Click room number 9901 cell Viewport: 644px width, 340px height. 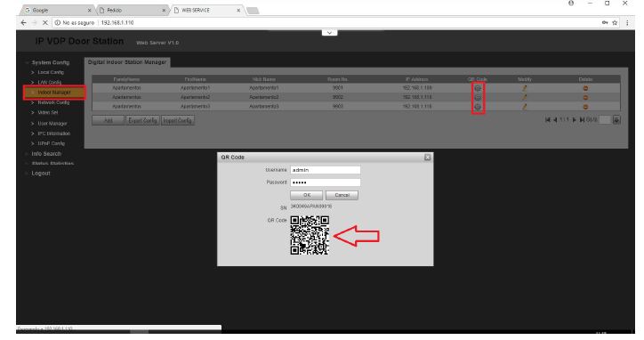pos(338,88)
